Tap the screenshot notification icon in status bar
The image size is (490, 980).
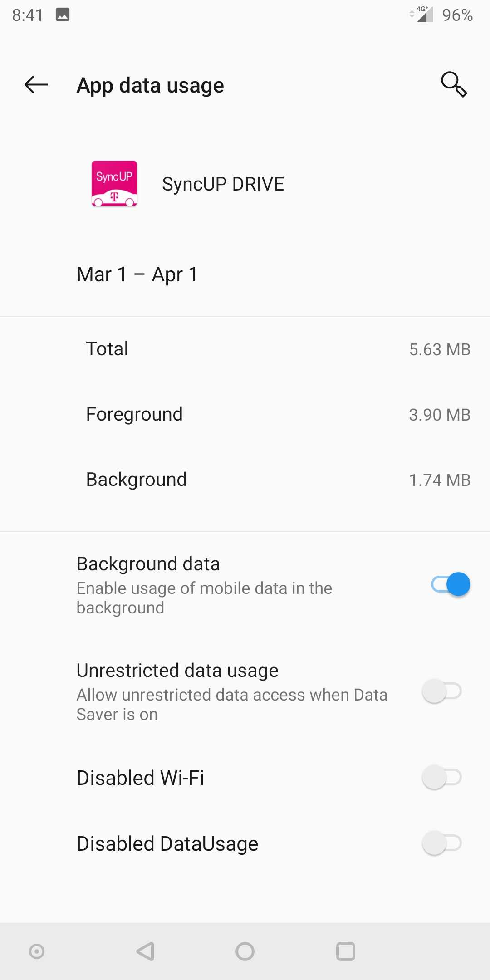[62, 14]
